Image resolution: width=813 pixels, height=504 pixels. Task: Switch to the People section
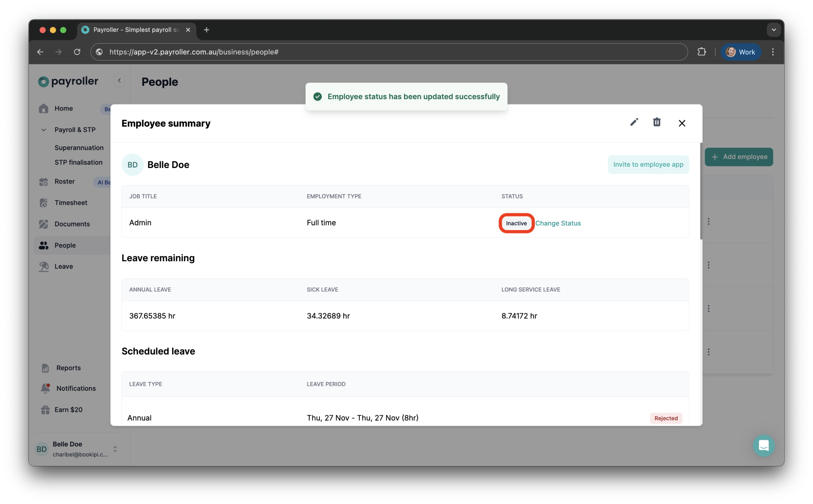pos(64,245)
